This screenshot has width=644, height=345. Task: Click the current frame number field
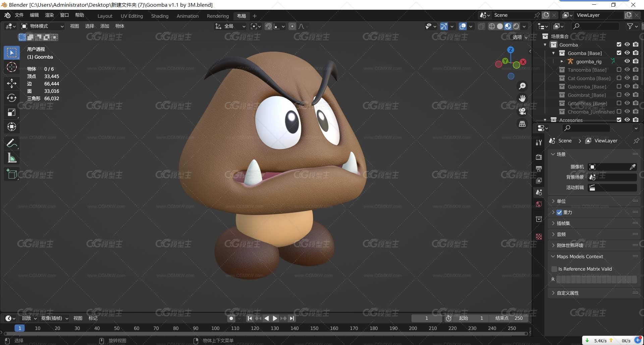427,319
